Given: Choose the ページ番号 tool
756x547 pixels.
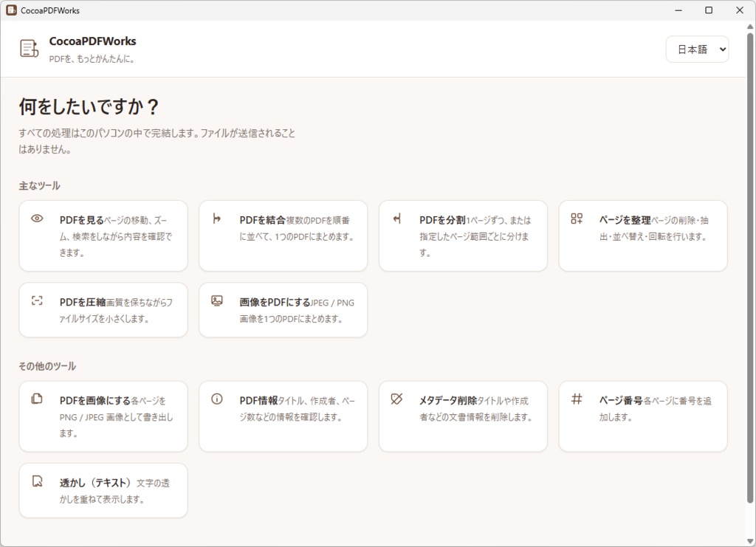Looking at the screenshot, I should (643, 416).
